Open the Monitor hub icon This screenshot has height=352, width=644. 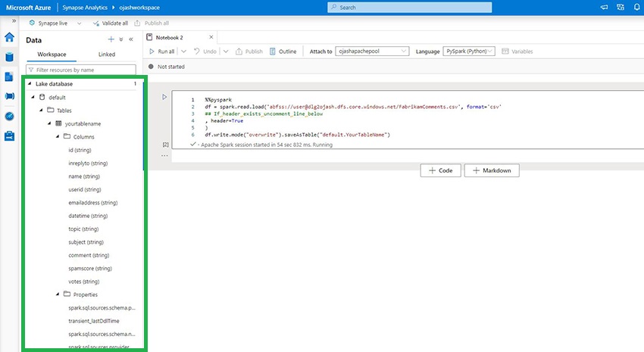pos(10,116)
